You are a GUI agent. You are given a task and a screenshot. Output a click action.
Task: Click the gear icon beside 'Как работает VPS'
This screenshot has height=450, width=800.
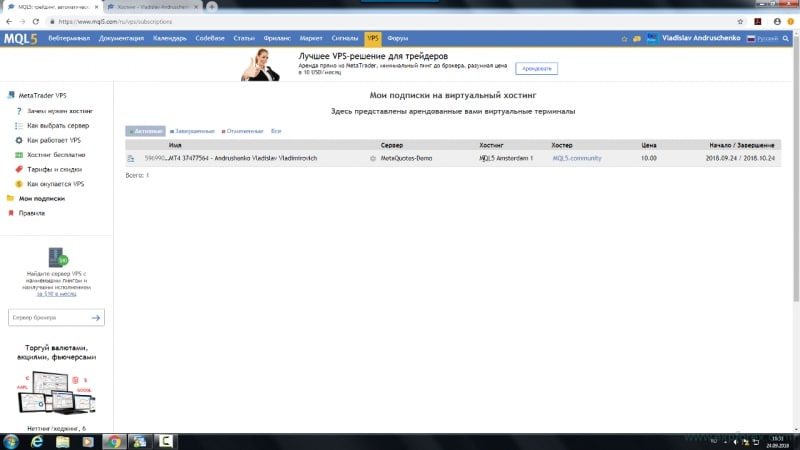(19, 140)
